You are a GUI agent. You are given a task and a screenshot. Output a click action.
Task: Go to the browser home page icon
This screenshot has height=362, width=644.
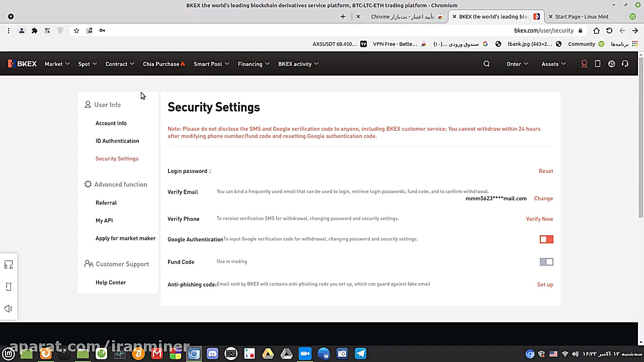(596, 31)
